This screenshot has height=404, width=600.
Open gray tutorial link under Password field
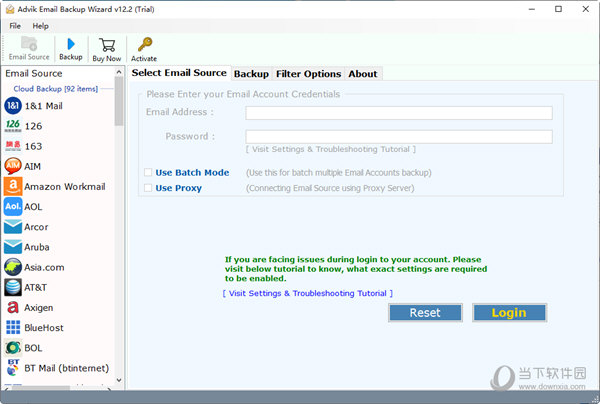click(331, 149)
